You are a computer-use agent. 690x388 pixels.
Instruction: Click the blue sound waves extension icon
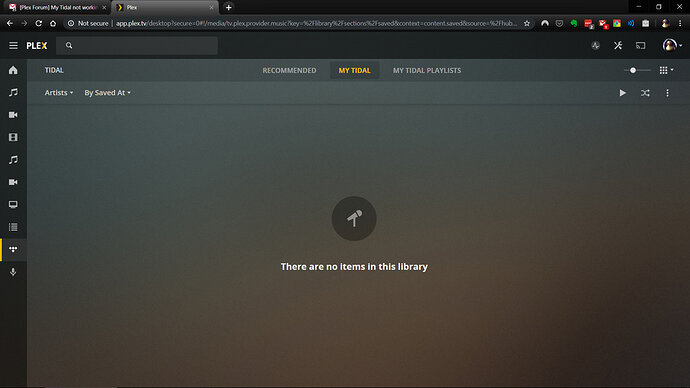[631, 23]
